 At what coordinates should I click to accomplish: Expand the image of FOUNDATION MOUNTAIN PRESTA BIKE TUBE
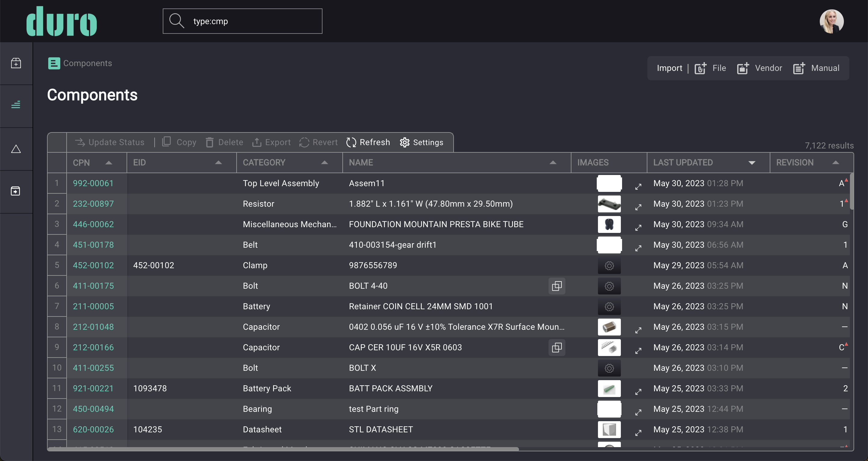[639, 227]
